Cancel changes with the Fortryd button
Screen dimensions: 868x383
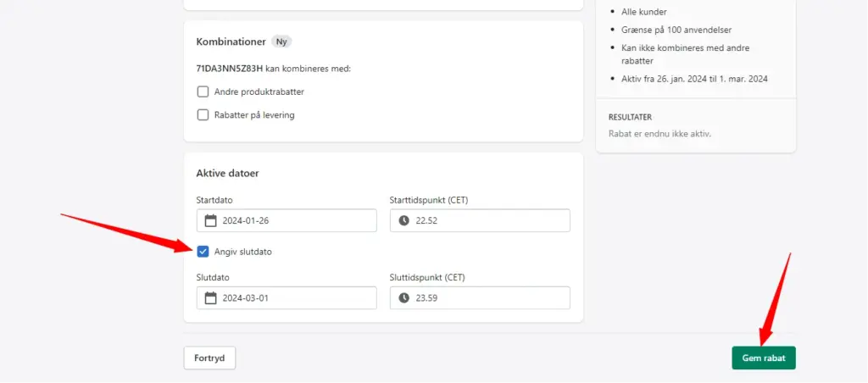pyautogui.click(x=210, y=358)
